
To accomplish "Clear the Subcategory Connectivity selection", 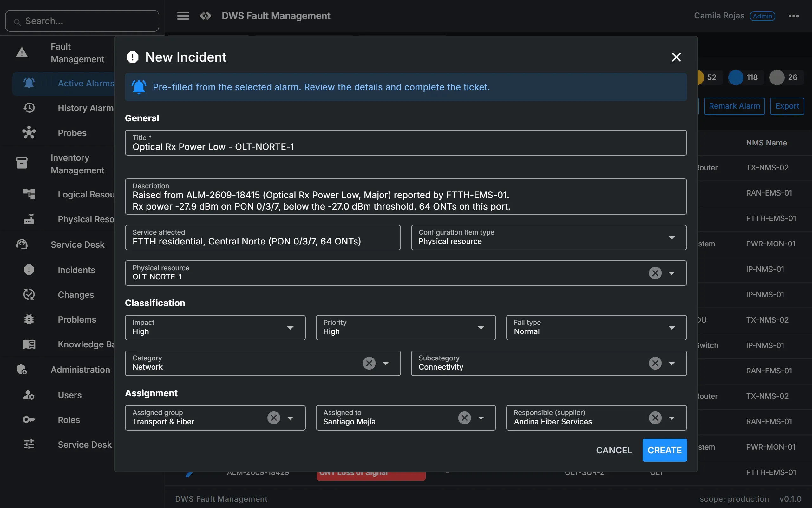I will (655, 363).
